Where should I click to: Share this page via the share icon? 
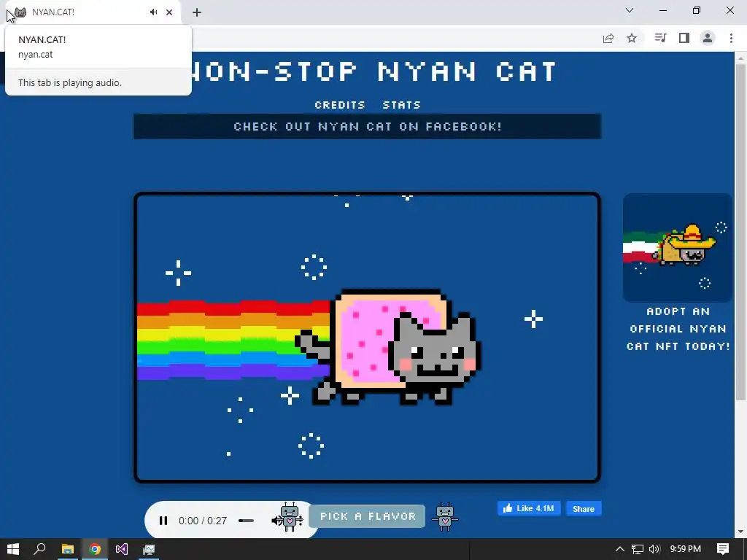[608, 38]
